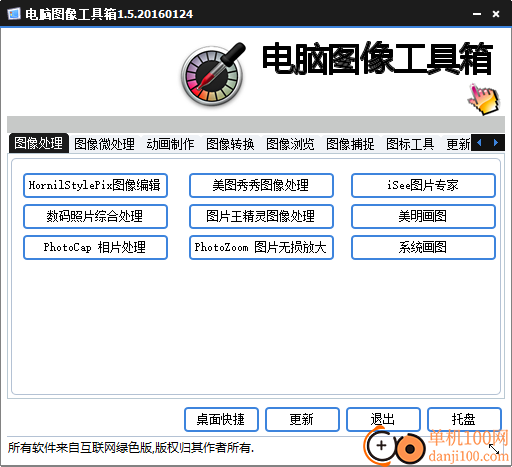512x467 pixels.
Task: Switch to the 图像转换 tab
Action: [x=230, y=144]
